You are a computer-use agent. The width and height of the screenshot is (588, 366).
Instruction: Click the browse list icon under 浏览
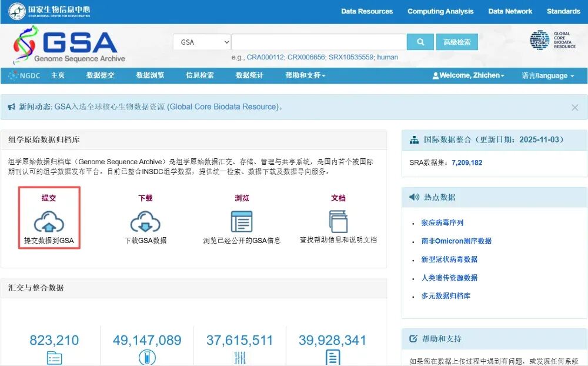(242, 221)
